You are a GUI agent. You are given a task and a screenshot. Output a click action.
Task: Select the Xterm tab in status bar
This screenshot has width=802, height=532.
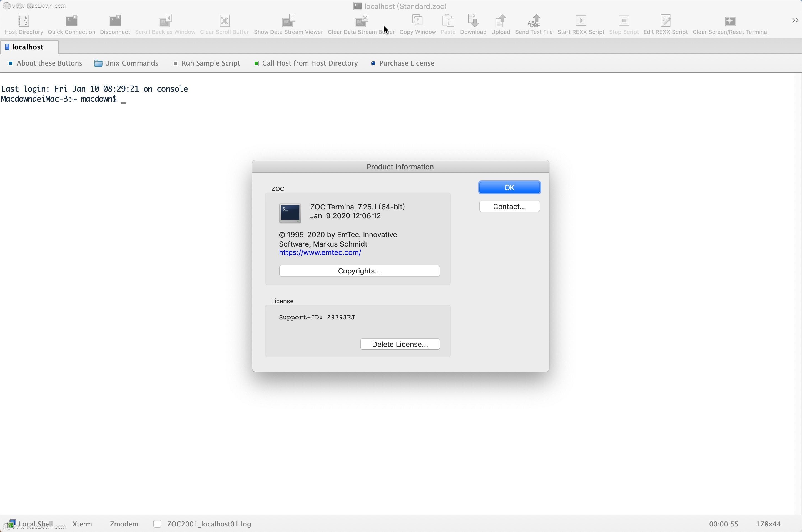[x=81, y=523]
